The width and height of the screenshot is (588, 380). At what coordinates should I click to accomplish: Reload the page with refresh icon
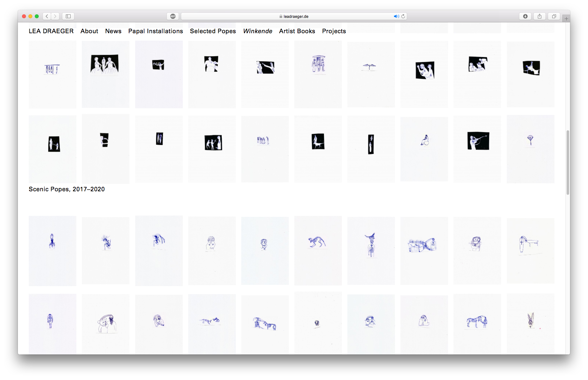pyautogui.click(x=403, y=16)
